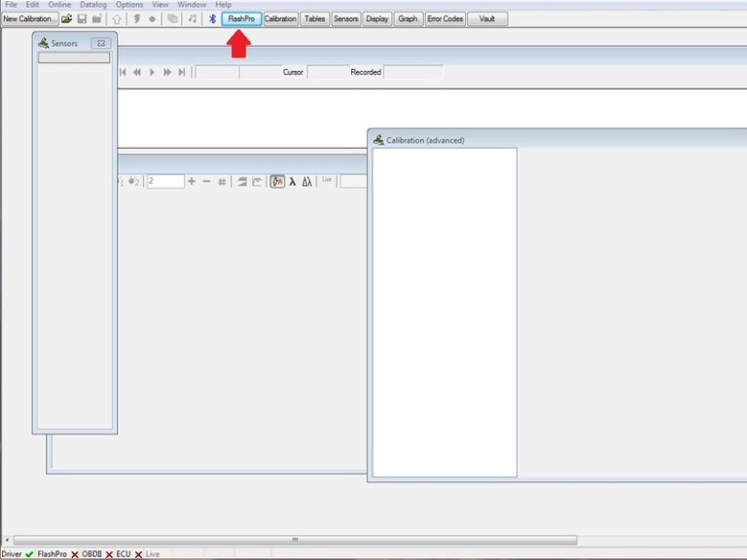This screenshot has width=747, height=560.
Task: Close the Sensors panel
Action: [x=101, y=44]
